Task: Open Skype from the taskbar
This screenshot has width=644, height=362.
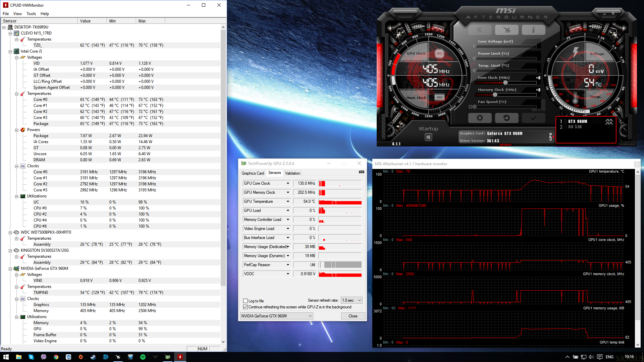Action: click(31, 357)
